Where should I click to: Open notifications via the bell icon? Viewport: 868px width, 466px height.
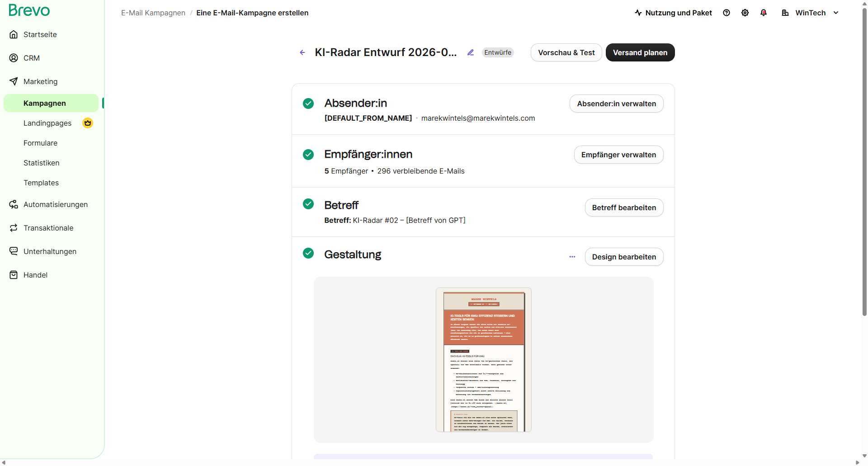[764, 13]
